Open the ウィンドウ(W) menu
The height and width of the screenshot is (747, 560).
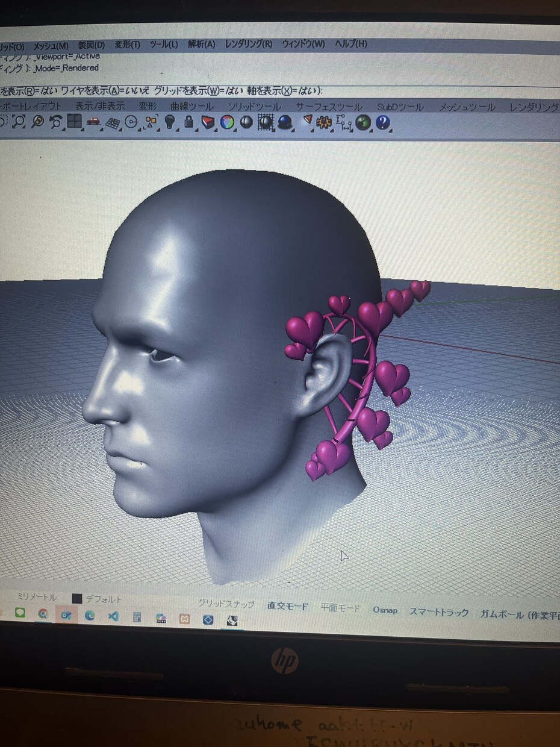tap(303, 45)
